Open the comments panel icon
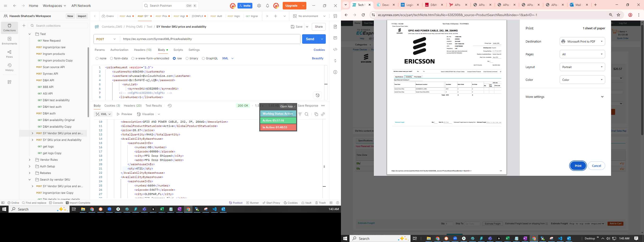Screen dimensions: 644x242 click(x=335, y=38)
